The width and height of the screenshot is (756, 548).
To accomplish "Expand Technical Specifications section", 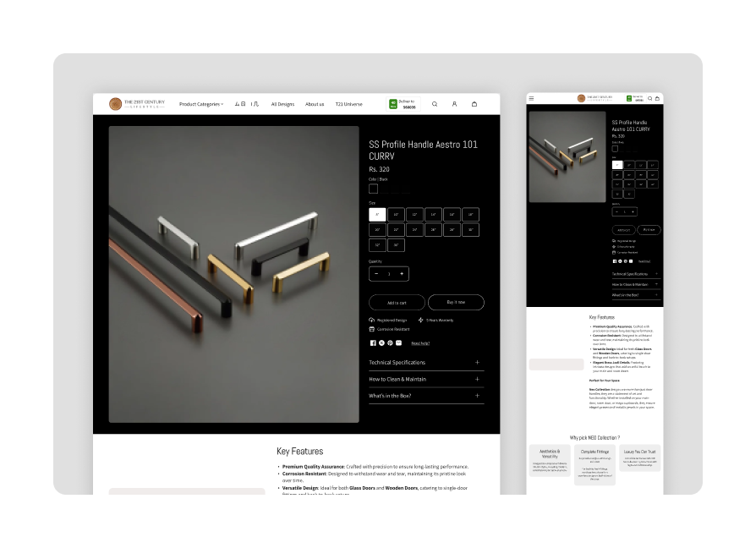I will [426, 363].
